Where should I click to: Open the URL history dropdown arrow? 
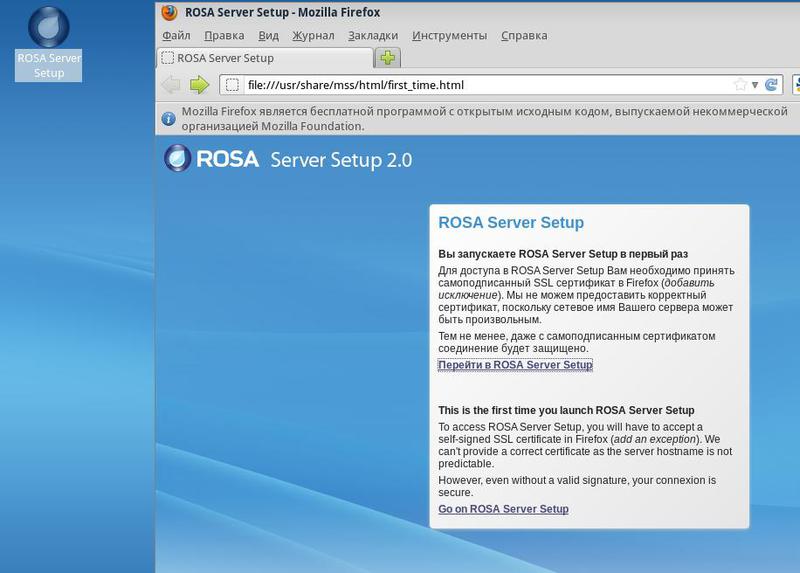(x=755, y=85)
